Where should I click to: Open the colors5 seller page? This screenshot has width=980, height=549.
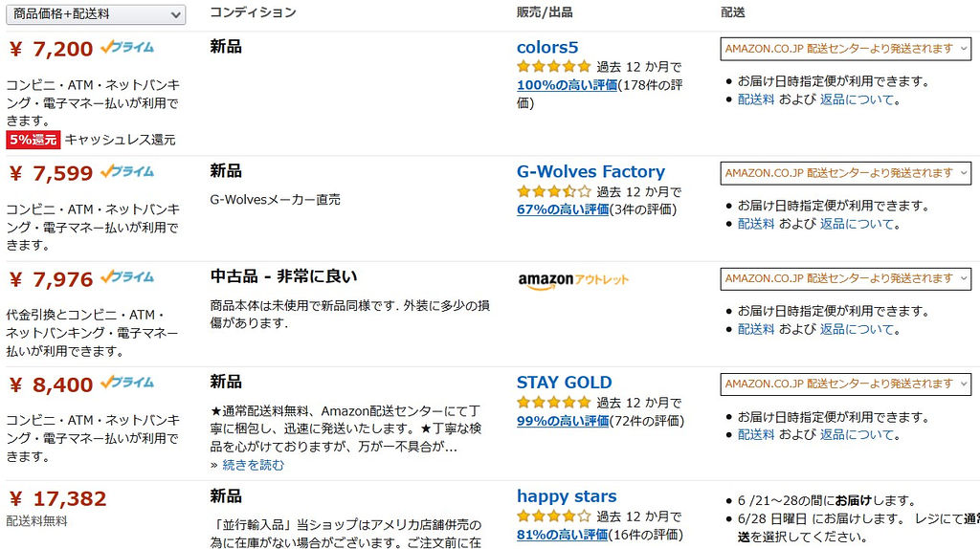click(x=547, y=48)
